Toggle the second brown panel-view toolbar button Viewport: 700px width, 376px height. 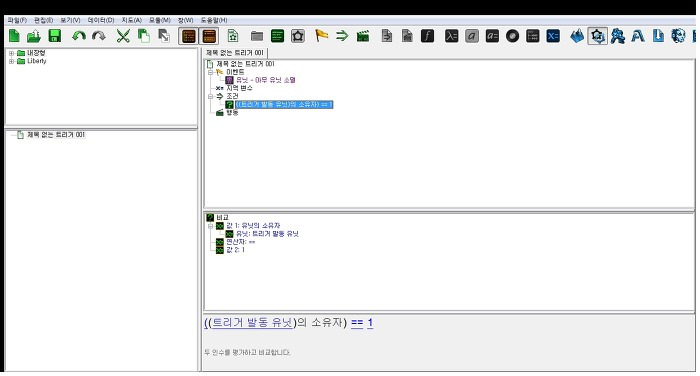tap(209, 36)
